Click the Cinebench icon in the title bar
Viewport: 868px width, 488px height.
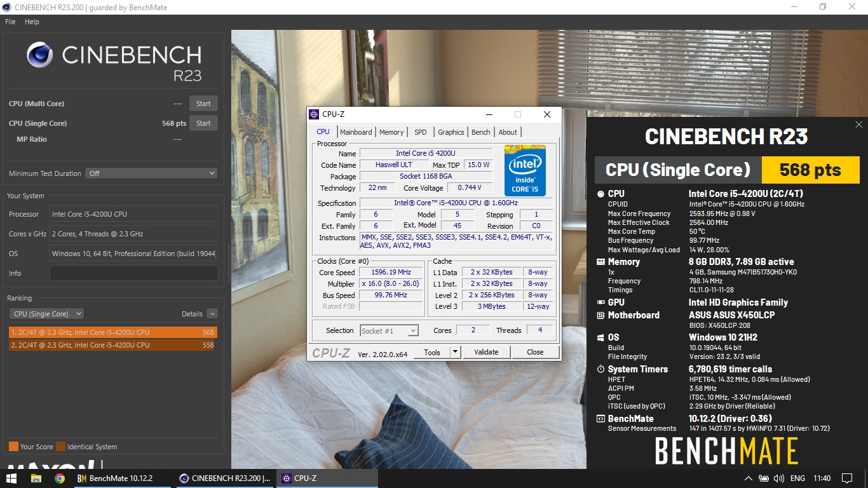coord(8,7)
